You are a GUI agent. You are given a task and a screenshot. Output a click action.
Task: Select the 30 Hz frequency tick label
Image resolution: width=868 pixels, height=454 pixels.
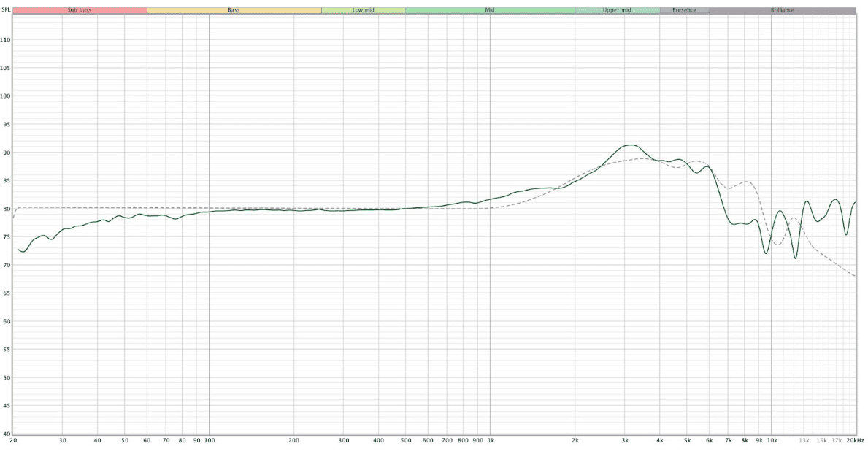tap(63, 441)
